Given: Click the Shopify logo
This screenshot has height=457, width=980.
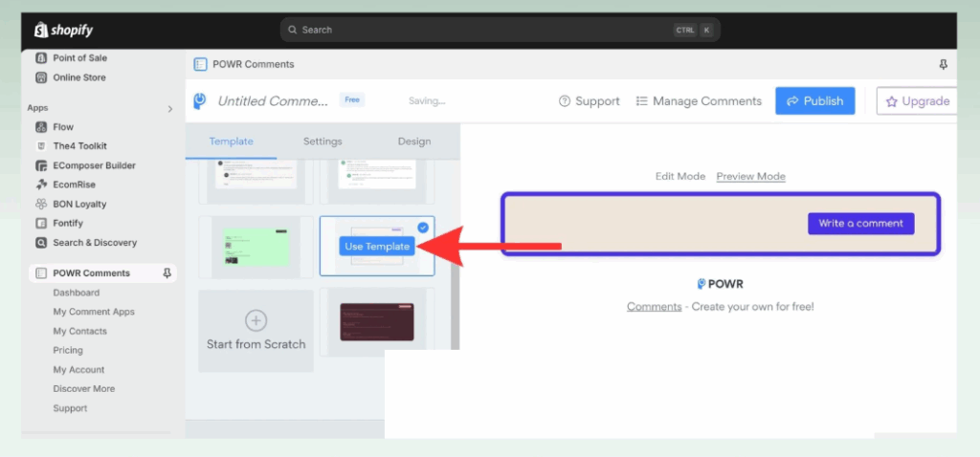Looking at the screenshot, I should [63, 30].
